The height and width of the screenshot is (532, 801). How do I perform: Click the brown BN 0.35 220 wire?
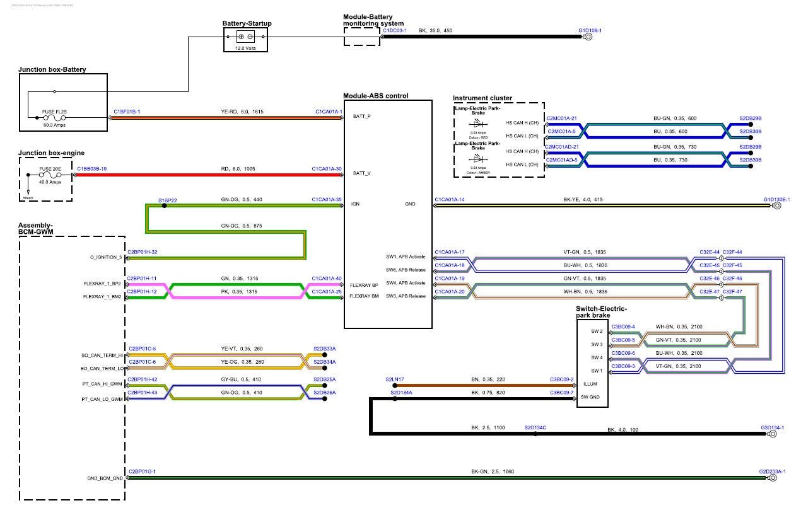coord(479,385)
